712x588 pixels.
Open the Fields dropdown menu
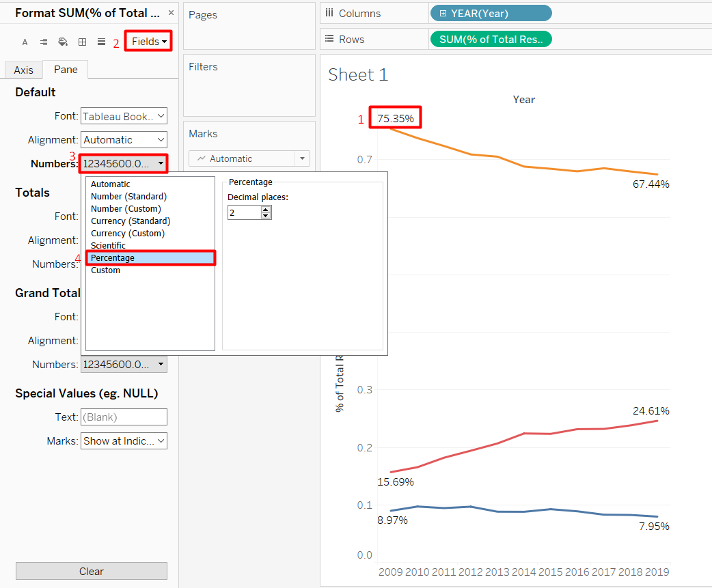(x=148, y=42)
